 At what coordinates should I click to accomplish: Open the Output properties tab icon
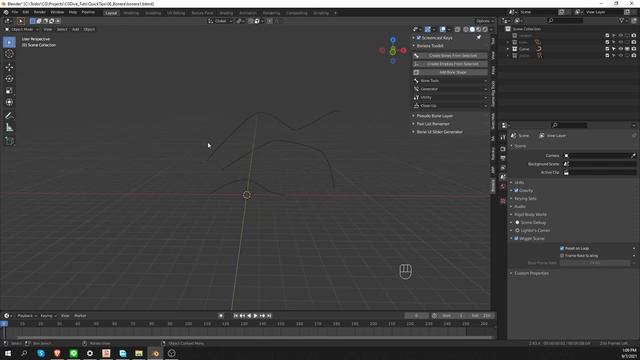pos(503,158)
